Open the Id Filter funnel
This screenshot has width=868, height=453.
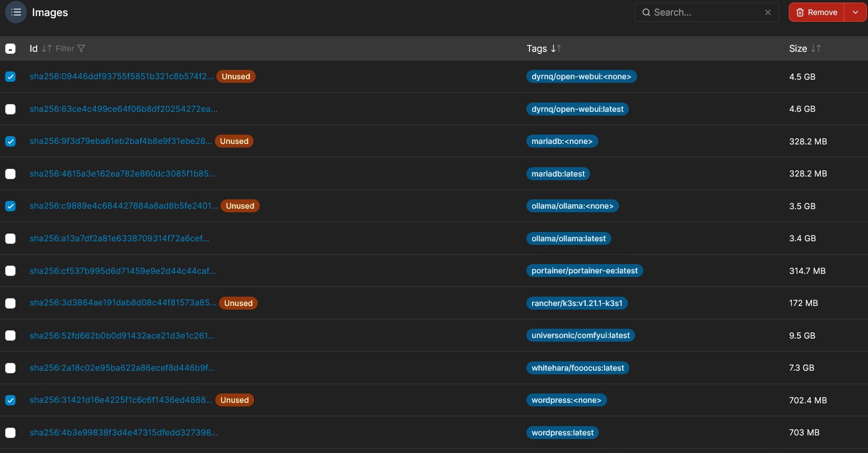coord(81,49)
